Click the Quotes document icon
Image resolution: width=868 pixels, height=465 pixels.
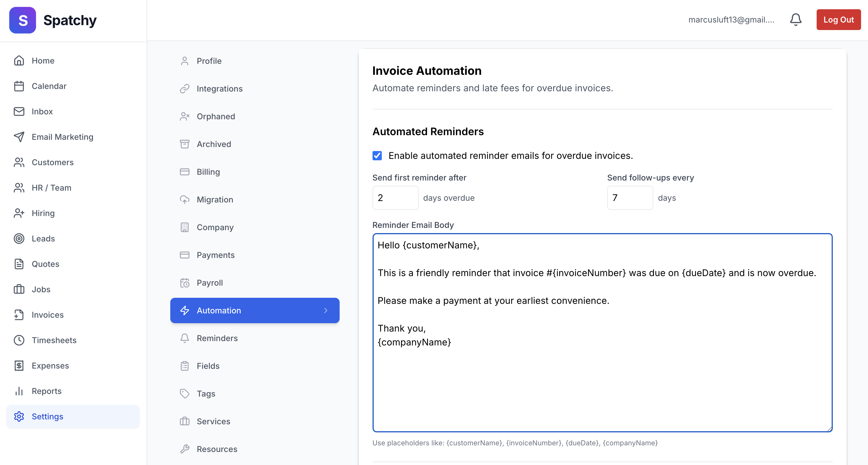tap(19, 264)
